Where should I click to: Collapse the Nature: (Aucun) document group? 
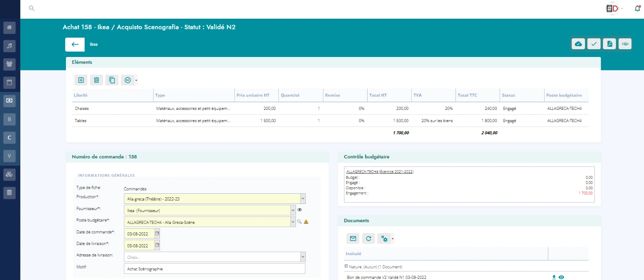[346, 267]
